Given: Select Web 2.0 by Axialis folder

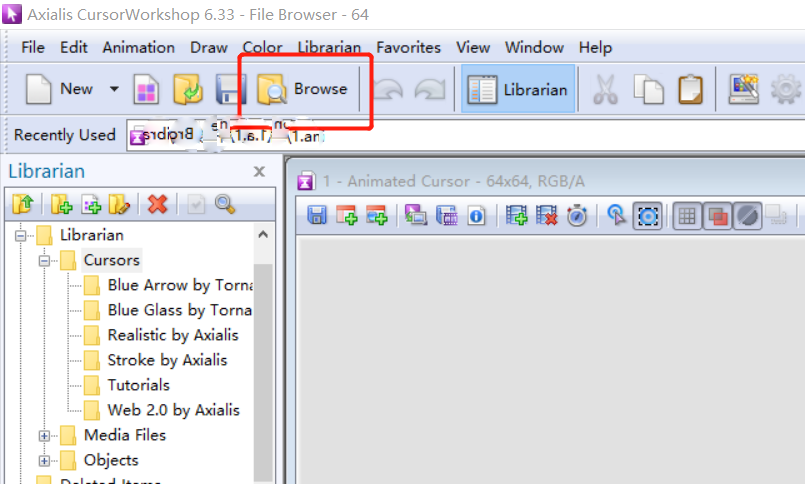Looking at the screenshot, I should pyautogui.click(x=174, y=410).
